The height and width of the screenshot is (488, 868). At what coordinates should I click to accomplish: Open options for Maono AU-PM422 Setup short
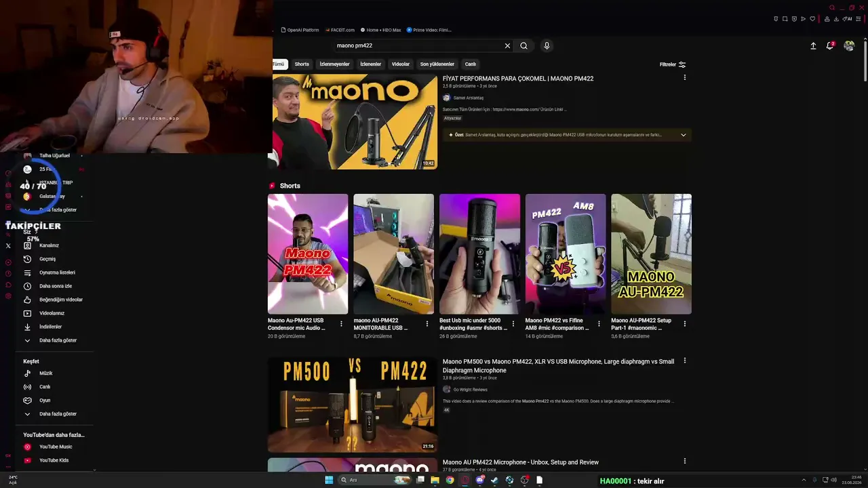click(684, 324)
